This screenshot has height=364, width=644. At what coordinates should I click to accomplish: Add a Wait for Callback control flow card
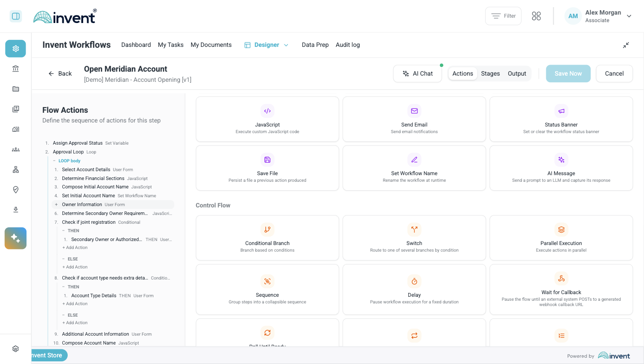(561, 289)
